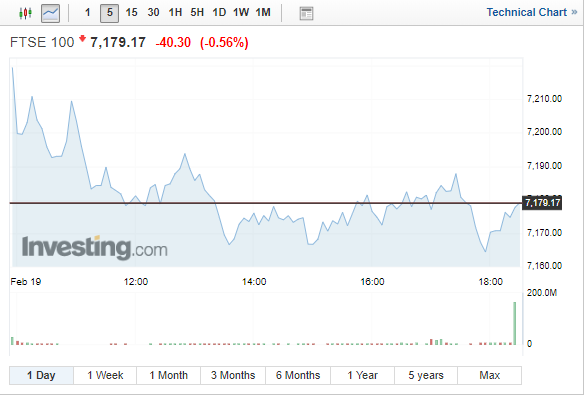Open the news/table layout icon
This screenshot has height=398, width=584.
(306, 13)
